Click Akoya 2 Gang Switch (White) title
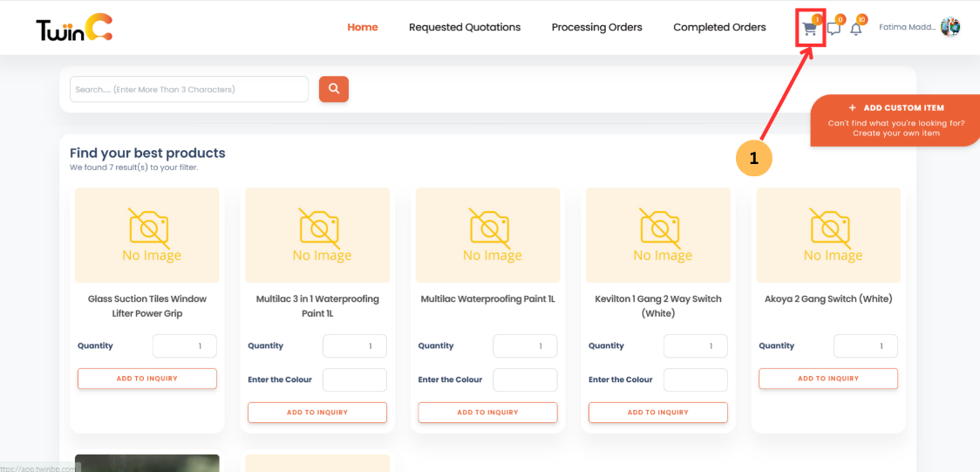Screen dimensions: 980x472 pos(828,299)
